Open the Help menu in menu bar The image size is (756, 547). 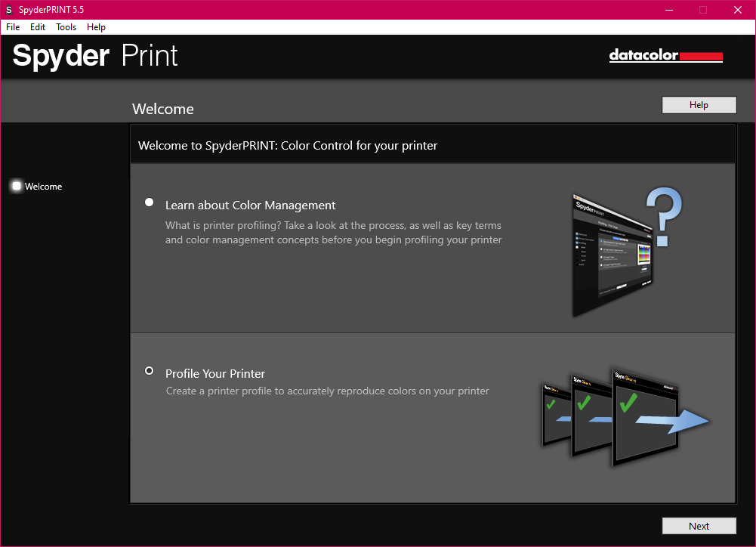point(96,27)
